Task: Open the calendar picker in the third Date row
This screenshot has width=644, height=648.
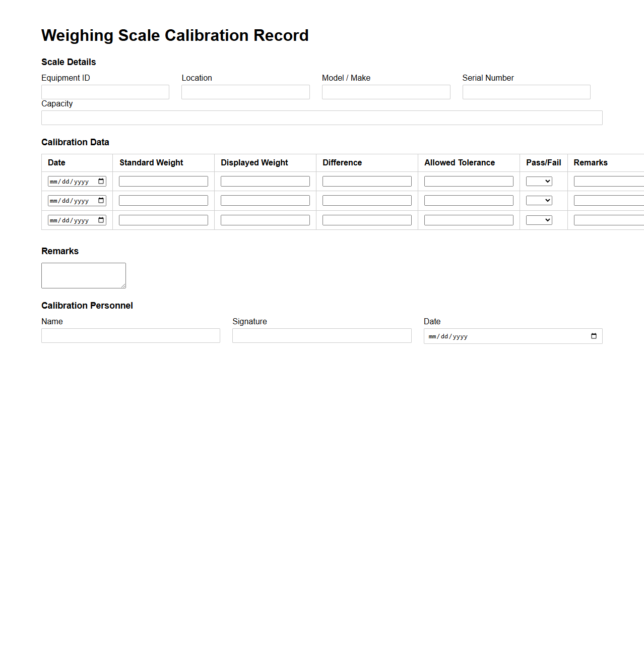Action: (100, 220)
